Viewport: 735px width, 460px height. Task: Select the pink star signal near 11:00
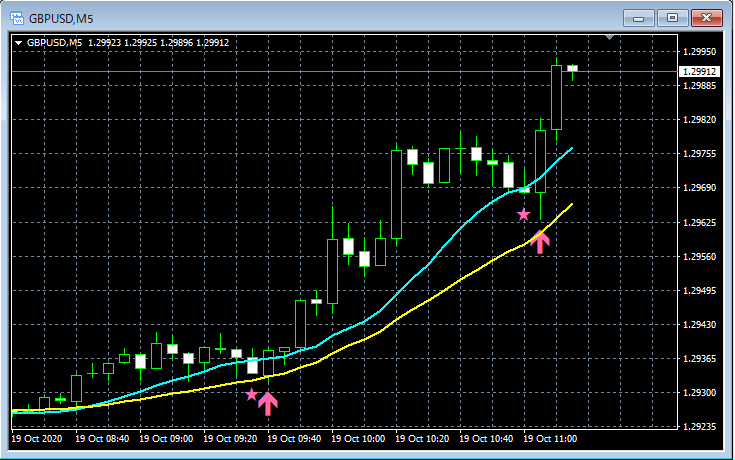point(524,215)
